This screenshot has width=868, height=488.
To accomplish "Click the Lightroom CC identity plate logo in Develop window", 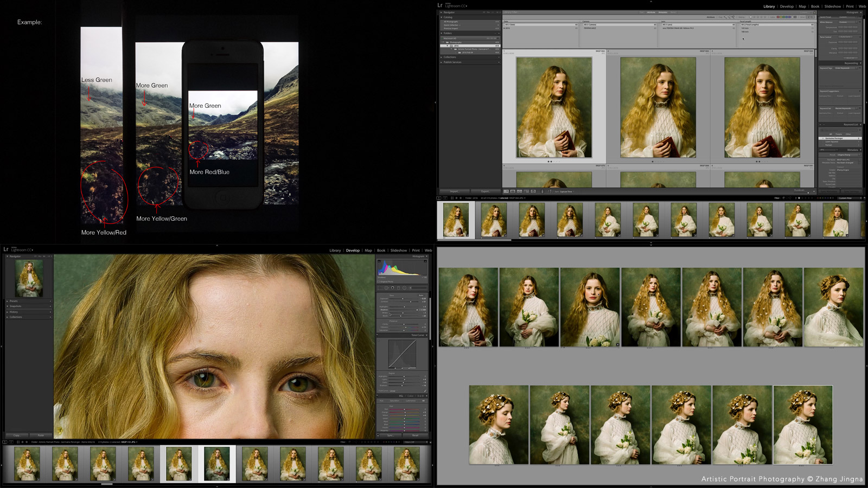I will [19, 250].
